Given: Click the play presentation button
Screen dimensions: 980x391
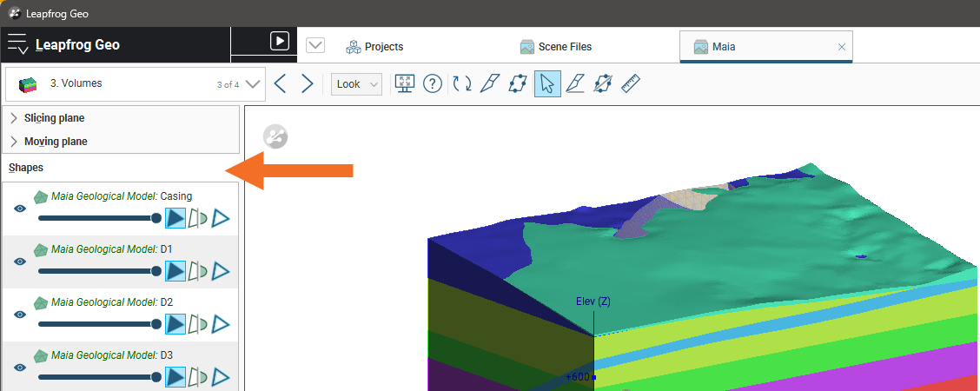Looking at the screenshot, I should pyautogui.click(x=279, y=41).
